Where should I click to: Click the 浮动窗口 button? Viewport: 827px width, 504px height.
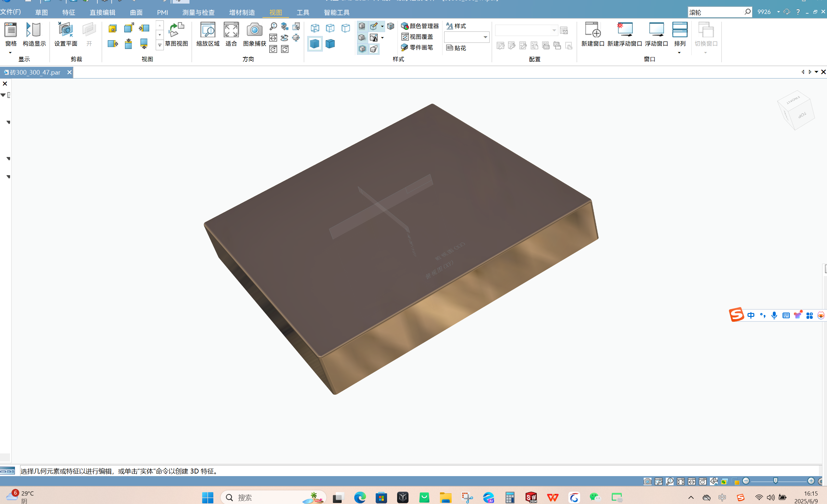[x=656, y=34]
